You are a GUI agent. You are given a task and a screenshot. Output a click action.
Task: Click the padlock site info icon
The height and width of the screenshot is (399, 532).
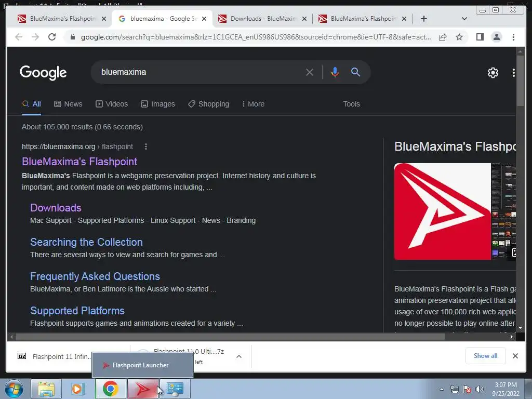pos(72,37)
